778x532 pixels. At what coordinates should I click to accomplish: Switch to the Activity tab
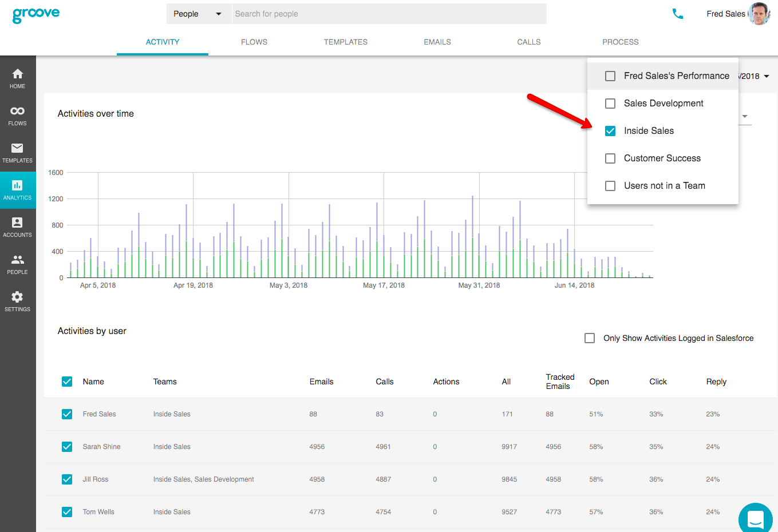click(x=163, y=42)
